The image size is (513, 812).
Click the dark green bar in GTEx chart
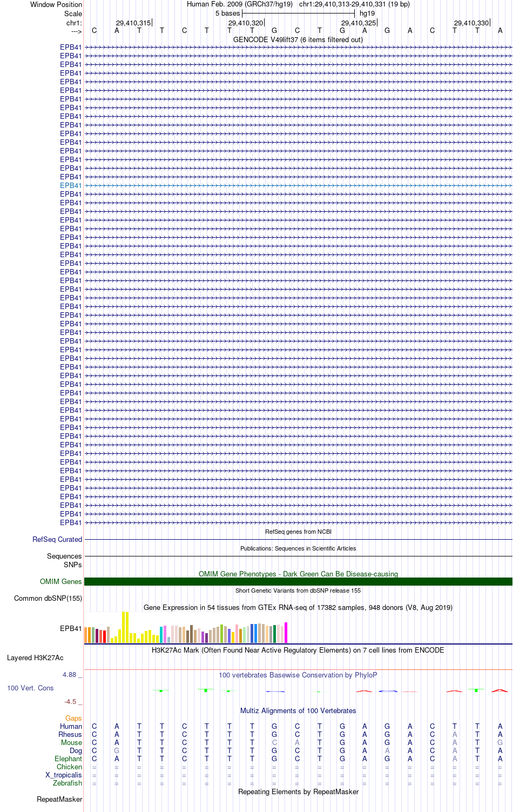click(275, 634)
